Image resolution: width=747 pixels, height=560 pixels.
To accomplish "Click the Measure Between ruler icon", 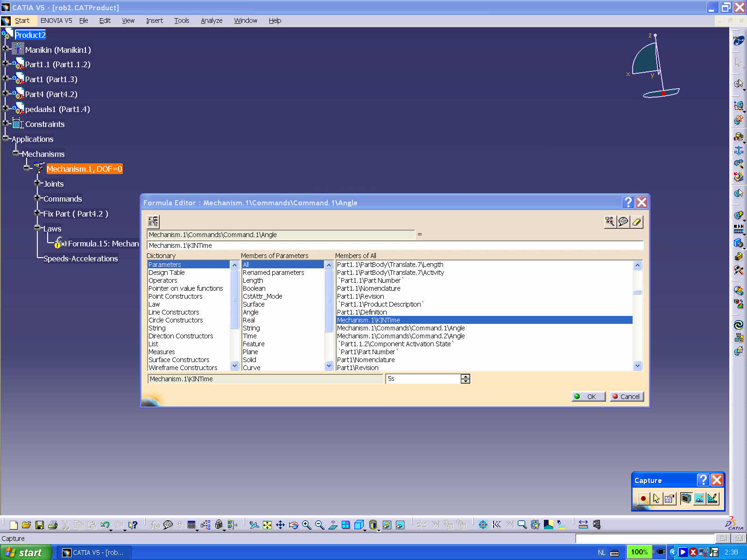I will tap(583, 525).
